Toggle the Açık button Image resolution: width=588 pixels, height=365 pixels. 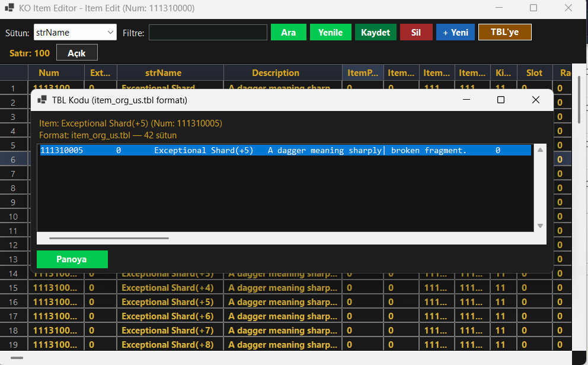pyautogui.click(x=77, y=53)
